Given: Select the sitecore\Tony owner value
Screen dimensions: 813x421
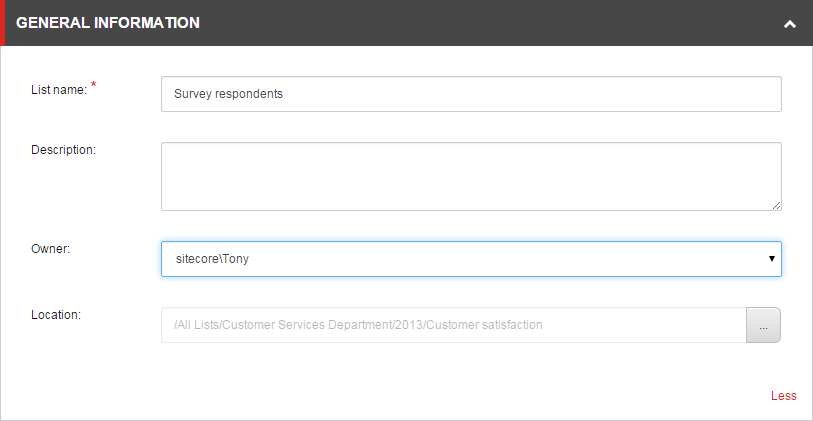Looking at the screenshot, I should coord(212,259).
